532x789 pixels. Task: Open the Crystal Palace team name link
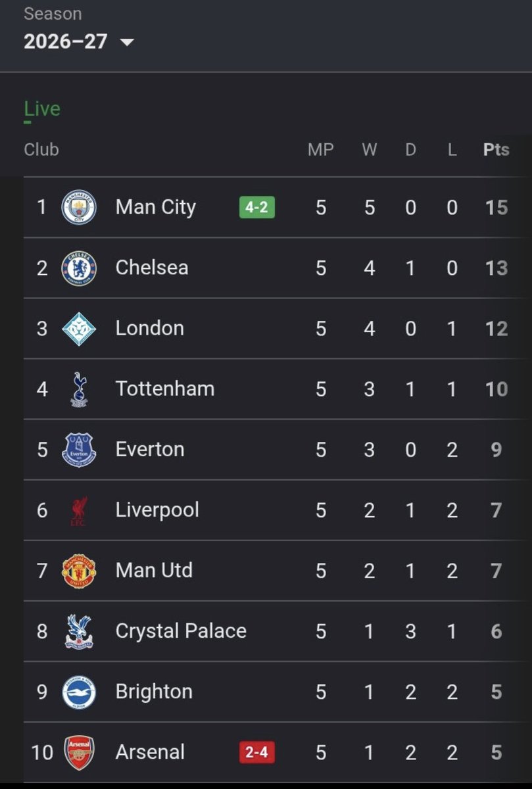click(x=181, y=631)
